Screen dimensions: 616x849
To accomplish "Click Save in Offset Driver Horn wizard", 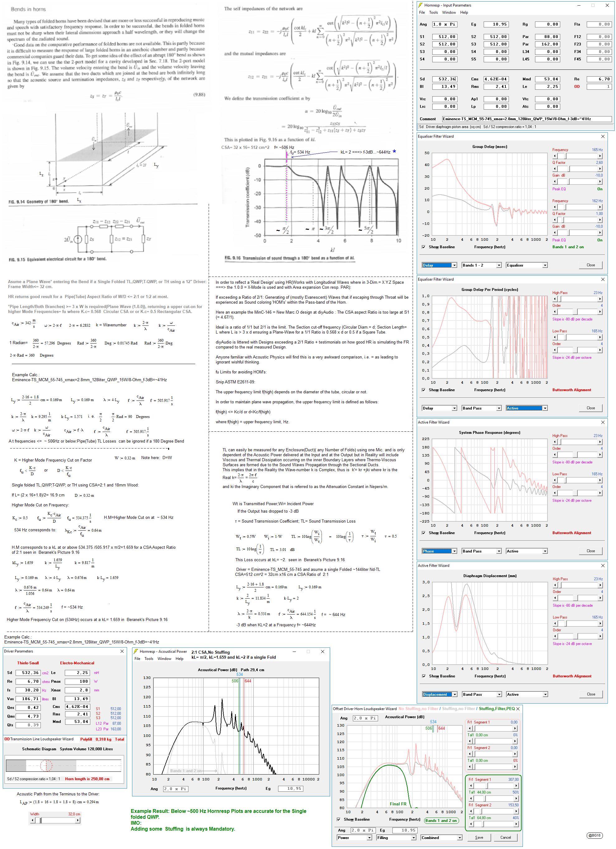I will point(479,838).
